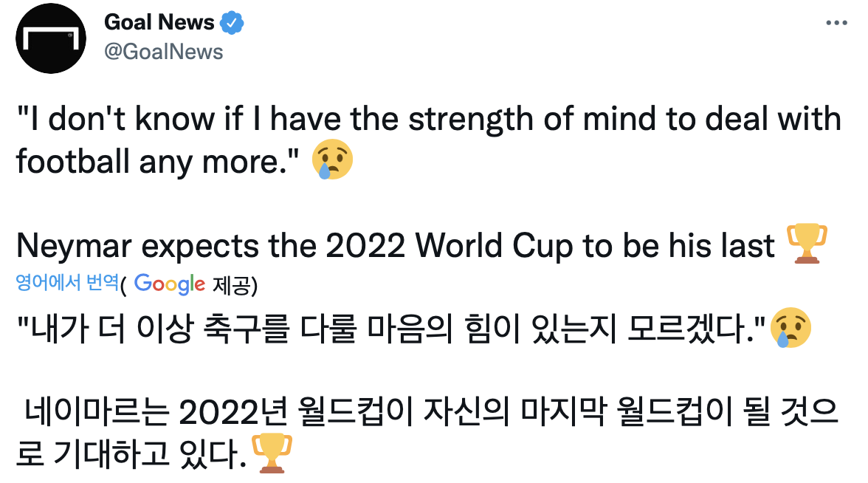Click the "제공" text beside Google
The height and width of the screenshot is (483, 868).
point(232,284)
